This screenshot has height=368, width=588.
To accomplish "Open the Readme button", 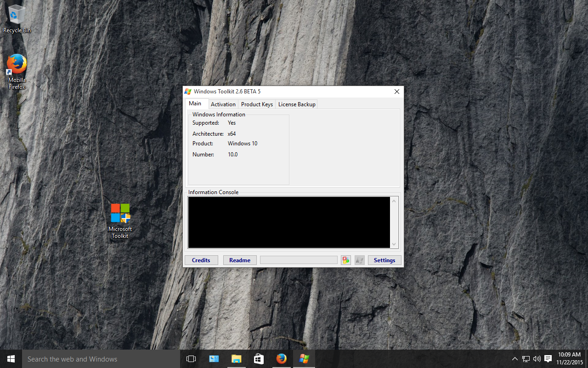I will click(240, 260).
